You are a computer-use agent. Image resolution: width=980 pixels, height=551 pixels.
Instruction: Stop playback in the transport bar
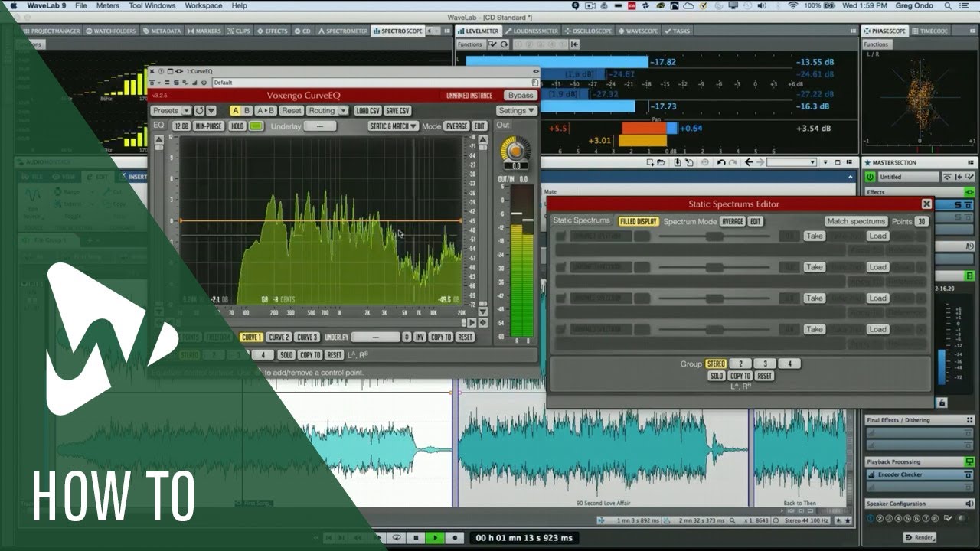pos(417,538)
